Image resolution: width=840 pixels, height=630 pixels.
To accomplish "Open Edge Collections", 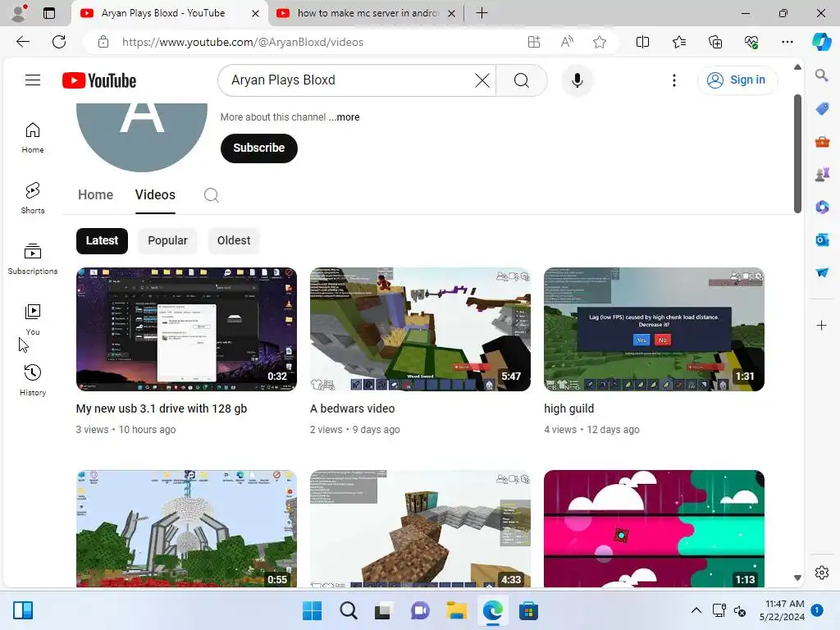I will 715,42.
